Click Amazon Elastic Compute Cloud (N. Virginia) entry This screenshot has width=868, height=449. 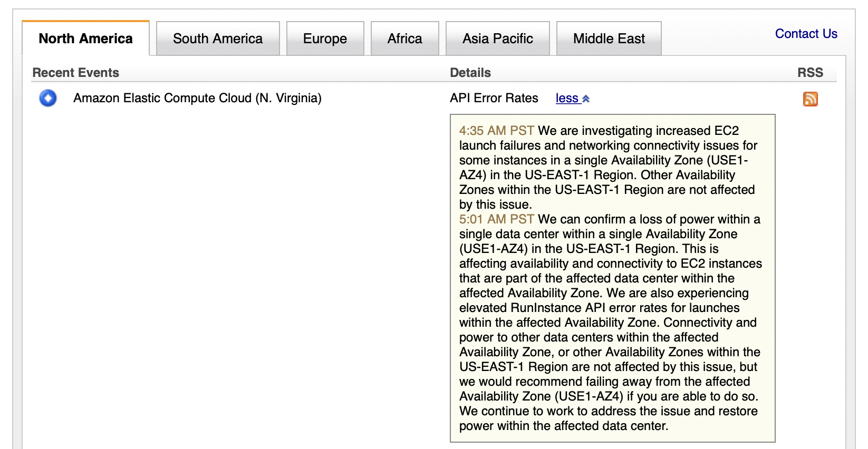197,98
